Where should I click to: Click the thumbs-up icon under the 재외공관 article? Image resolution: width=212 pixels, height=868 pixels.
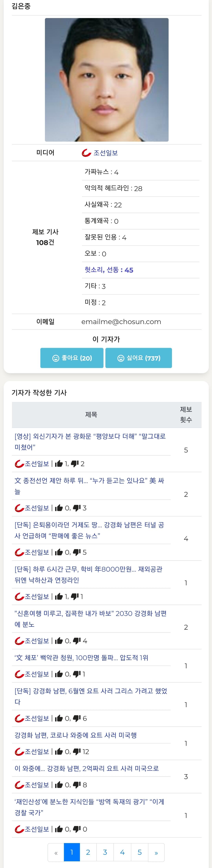59,596
